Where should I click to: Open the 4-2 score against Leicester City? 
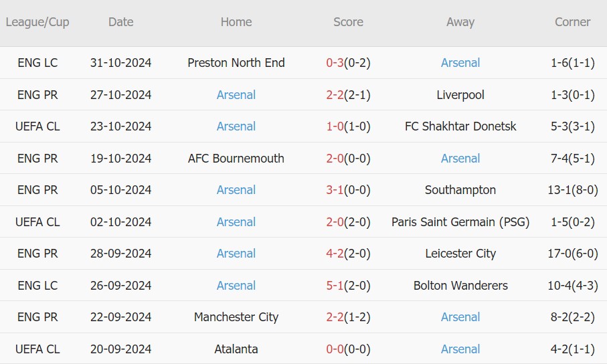click(335, 254)
